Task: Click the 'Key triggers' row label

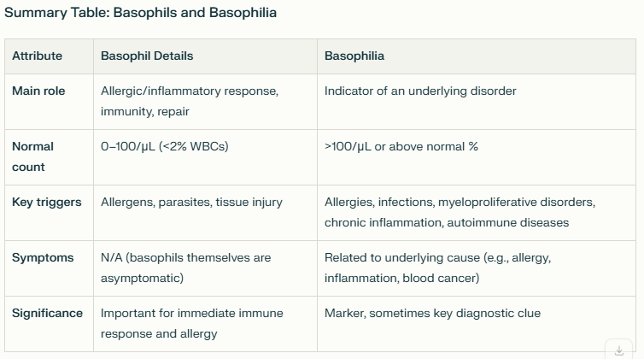Action: [47, 202]
